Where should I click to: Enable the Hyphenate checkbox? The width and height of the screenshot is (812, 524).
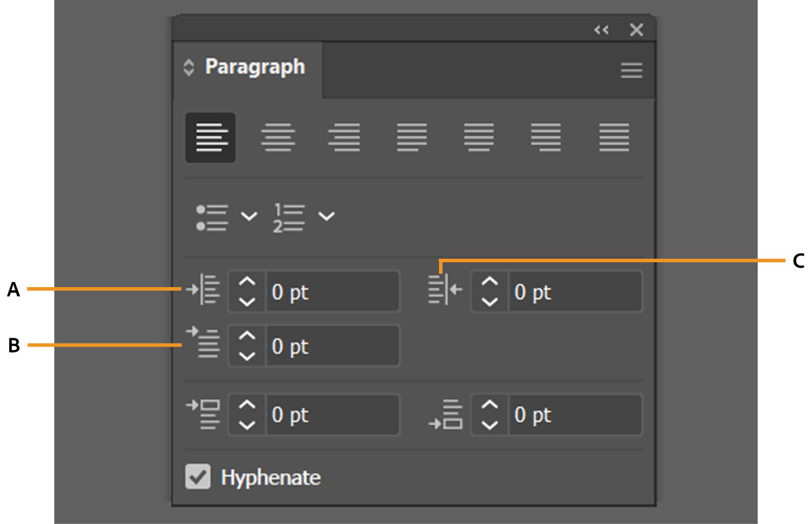coord(198,477)
